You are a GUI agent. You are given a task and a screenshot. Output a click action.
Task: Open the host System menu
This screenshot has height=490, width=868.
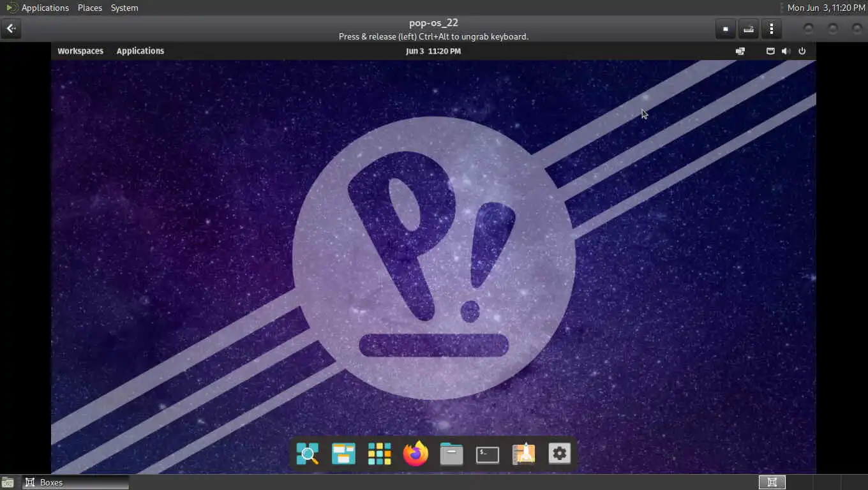(x=124, y=8)
